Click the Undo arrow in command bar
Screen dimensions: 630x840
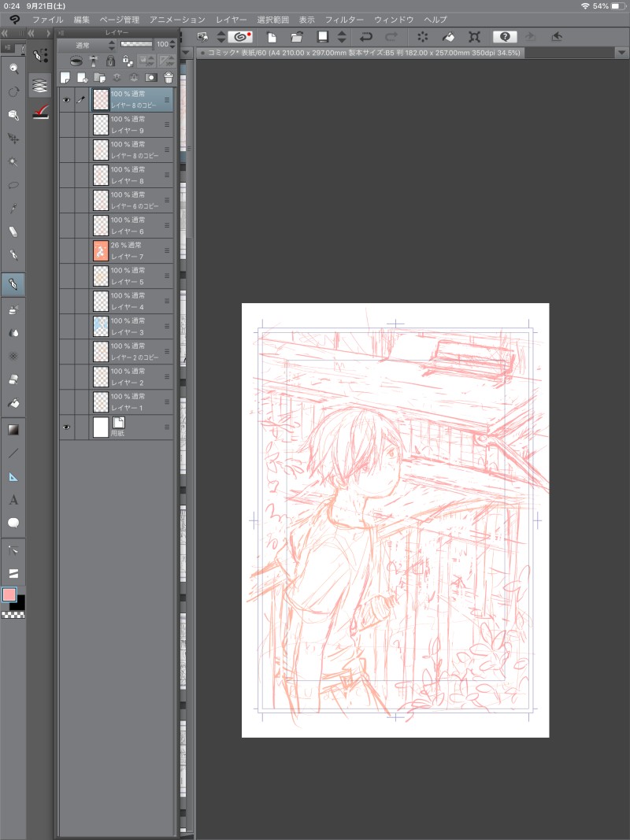pos(366,37)
